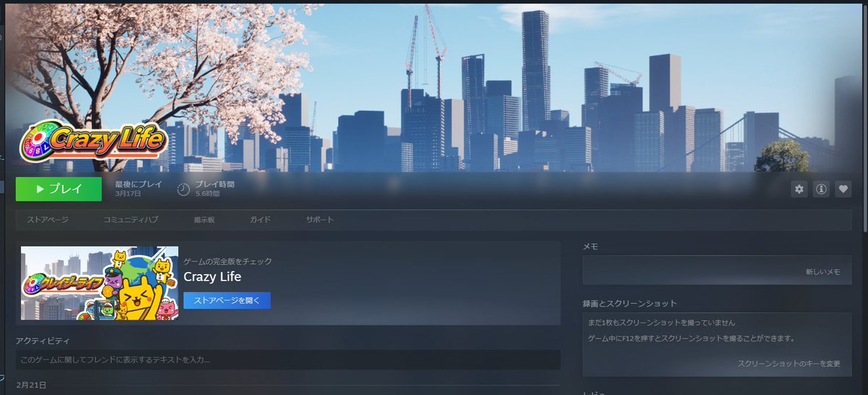Open the コミュニティハブ tab

[130, 220]
